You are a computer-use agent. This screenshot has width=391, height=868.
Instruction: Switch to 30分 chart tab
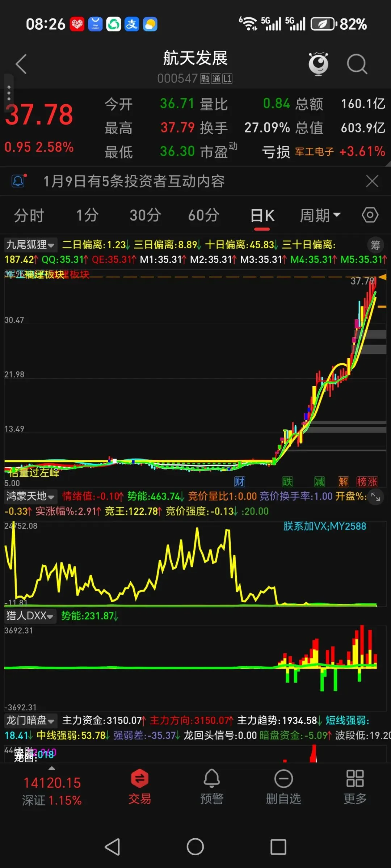tap(145, 215)
